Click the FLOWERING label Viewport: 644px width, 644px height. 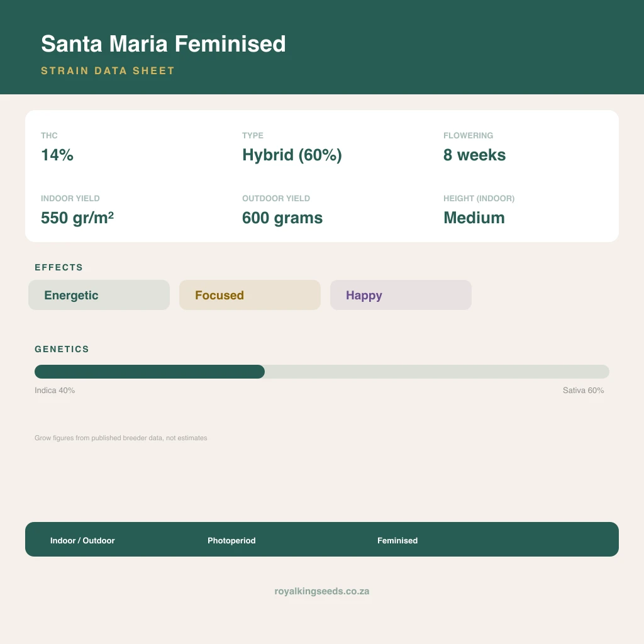468,136
